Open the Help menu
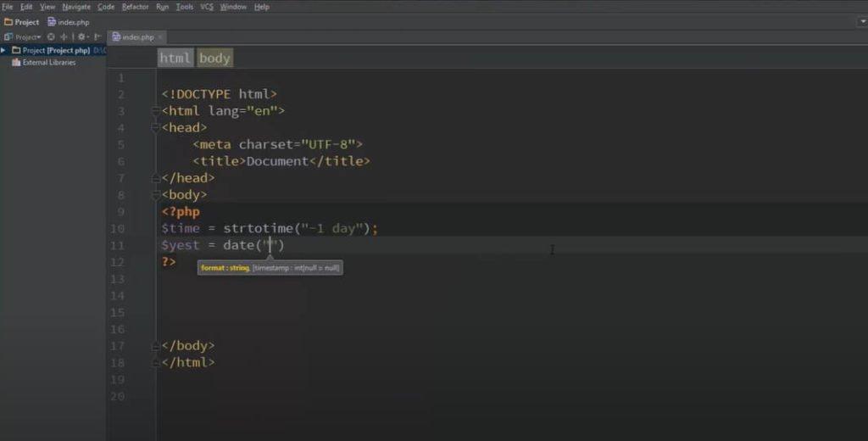This screenshot has width=868, height=441. tap(262, 7)
